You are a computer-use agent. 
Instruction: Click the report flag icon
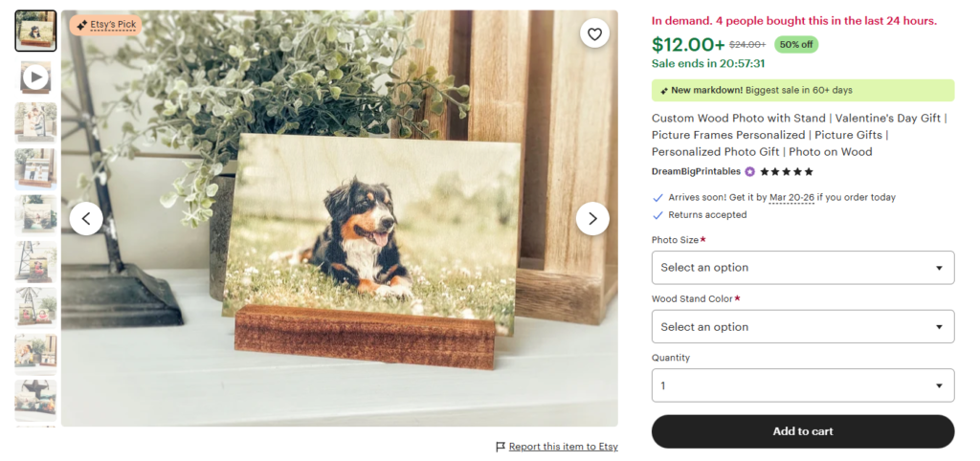tap(501, 447)
